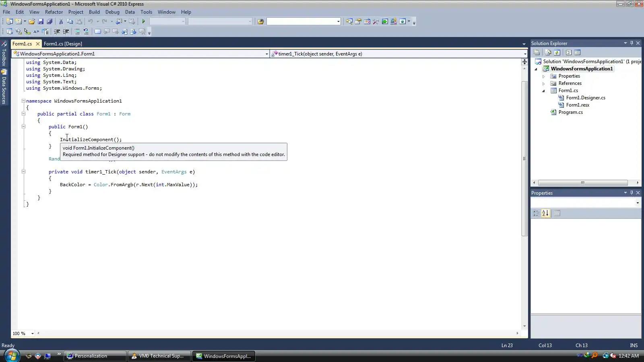Screen dimensions: 644x362
Task: Close the Form1.cs tab
Action: point(38,43)
